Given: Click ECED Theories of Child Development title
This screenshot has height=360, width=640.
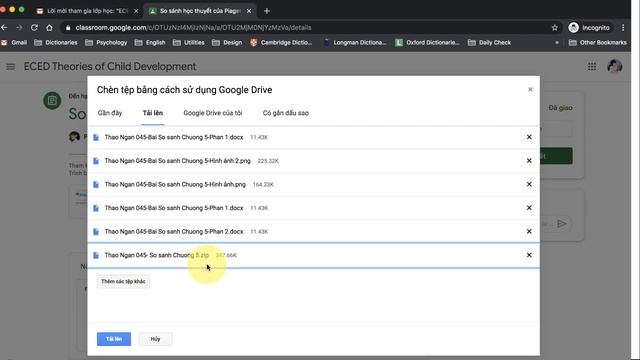Looking at the screenshot, I should tap(110, 67).
